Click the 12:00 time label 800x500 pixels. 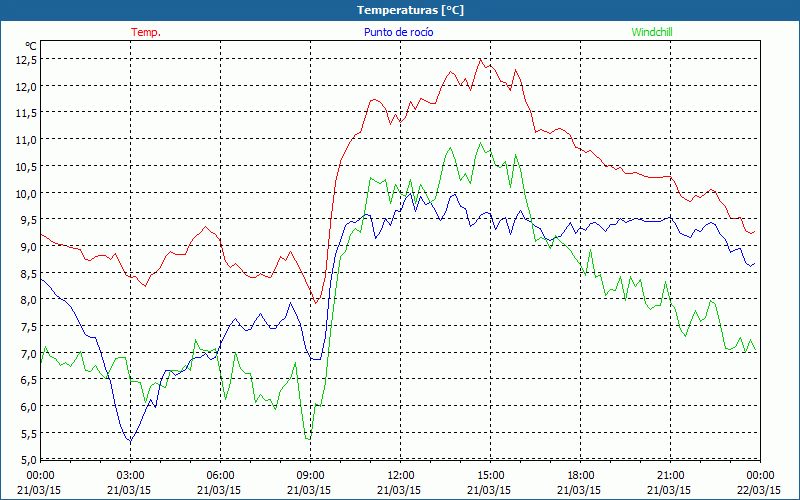click(401, 476)
